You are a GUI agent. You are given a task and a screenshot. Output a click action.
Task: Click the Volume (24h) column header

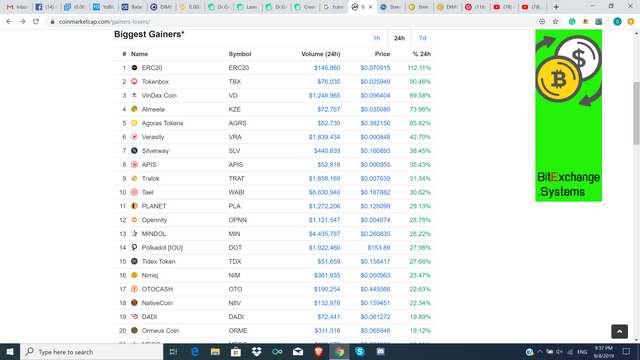click(321, 54)
